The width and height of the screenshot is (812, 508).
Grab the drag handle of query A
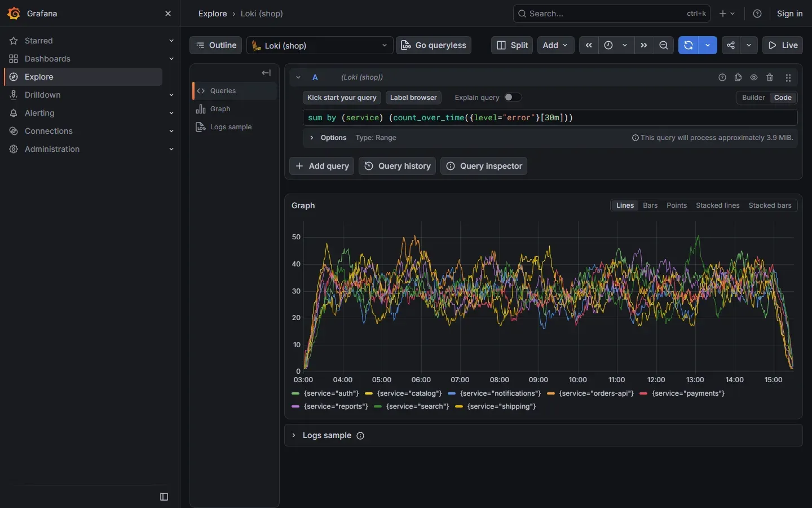point(788,78)
